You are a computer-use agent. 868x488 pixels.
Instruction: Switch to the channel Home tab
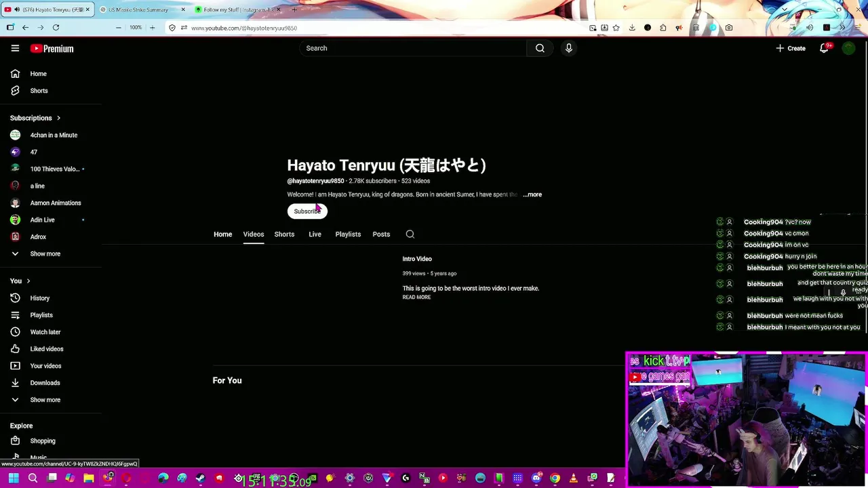coord(223,235)
